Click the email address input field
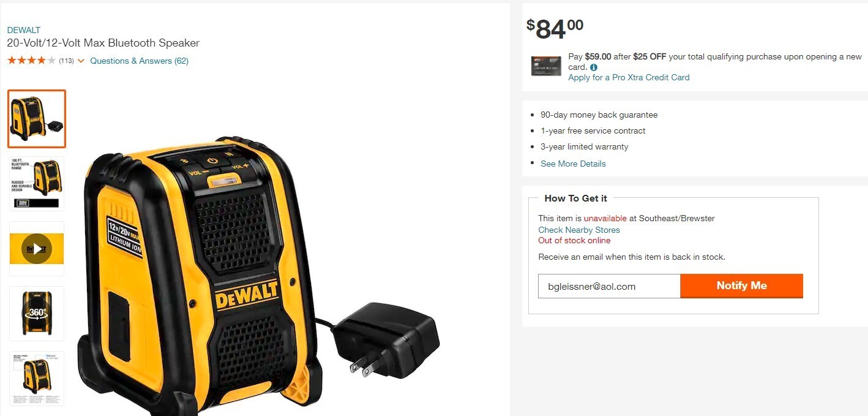 coord(609,286)
